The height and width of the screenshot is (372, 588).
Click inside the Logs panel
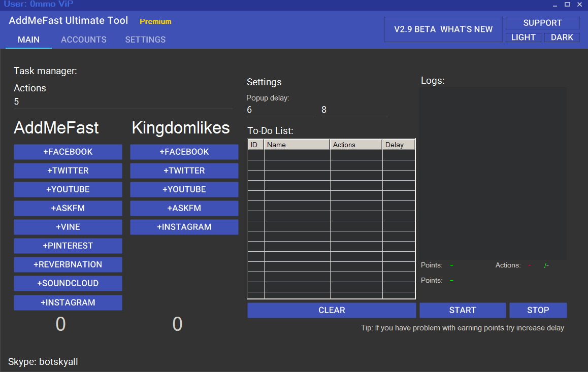point(493,174)
